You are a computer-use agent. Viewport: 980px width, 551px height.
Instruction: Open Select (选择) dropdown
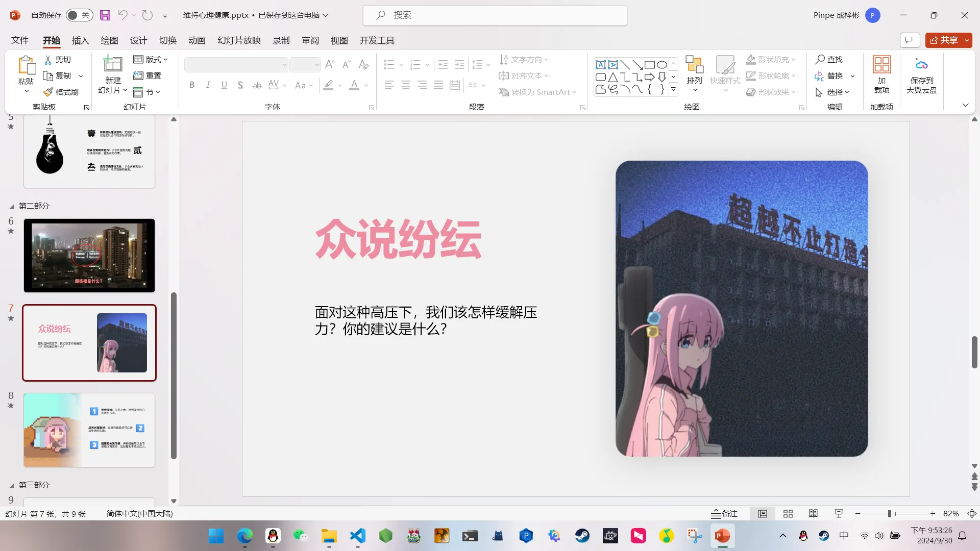click(x=832, y=92)
